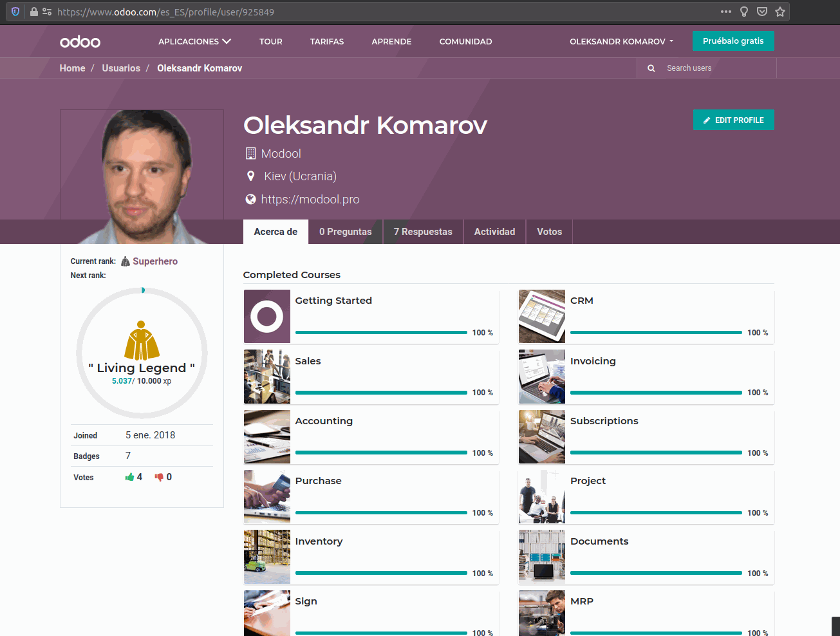Focus the Search users input field

click(x=720, y=68)
